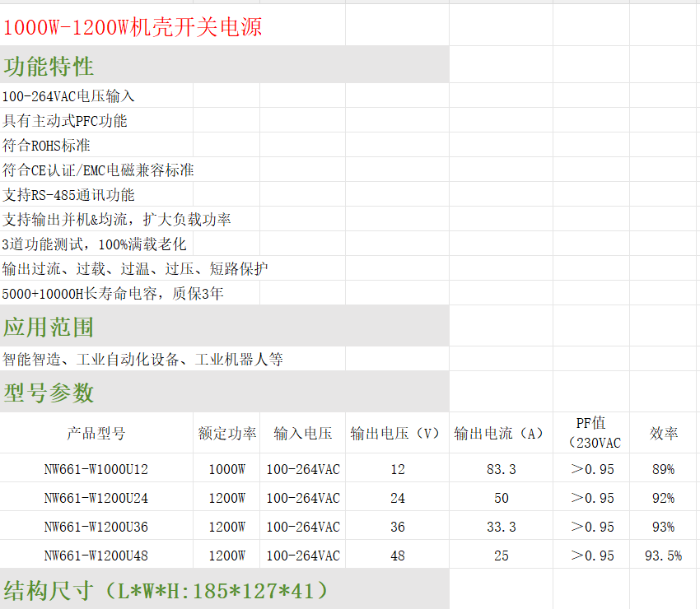Image resolution: width=700 pixels, height=609 pixels.
Task: Select PF value cell in NW661-W1200U48 row
Action: pos(592,556)
